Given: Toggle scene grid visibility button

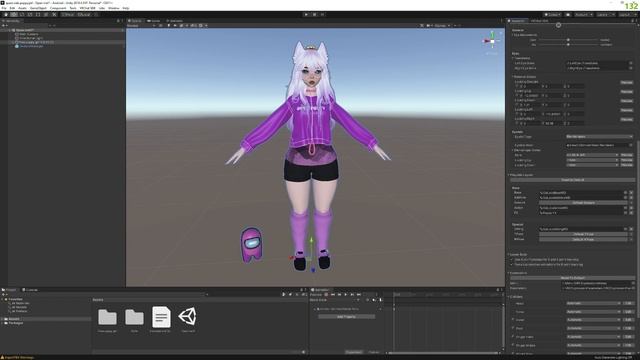Looking at the screenshot, I should tap(201, 25).
